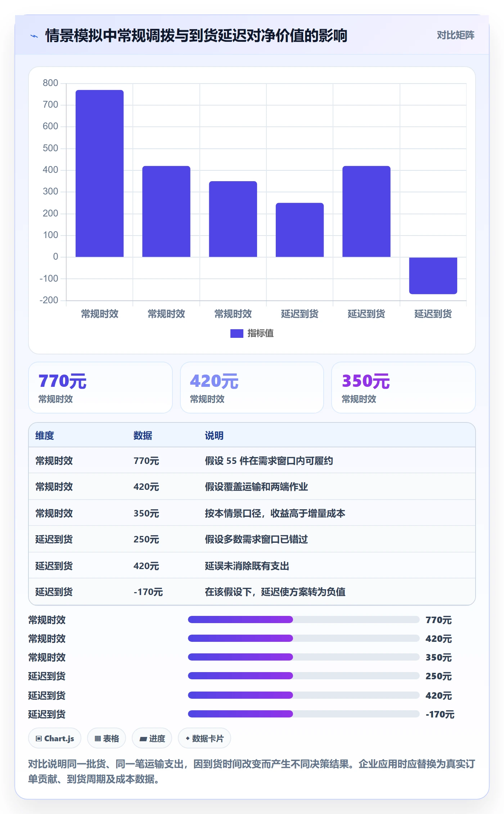
Task: Select table cell 假设 55 件在需求窗口内可履约
Action: coord(269,461)
